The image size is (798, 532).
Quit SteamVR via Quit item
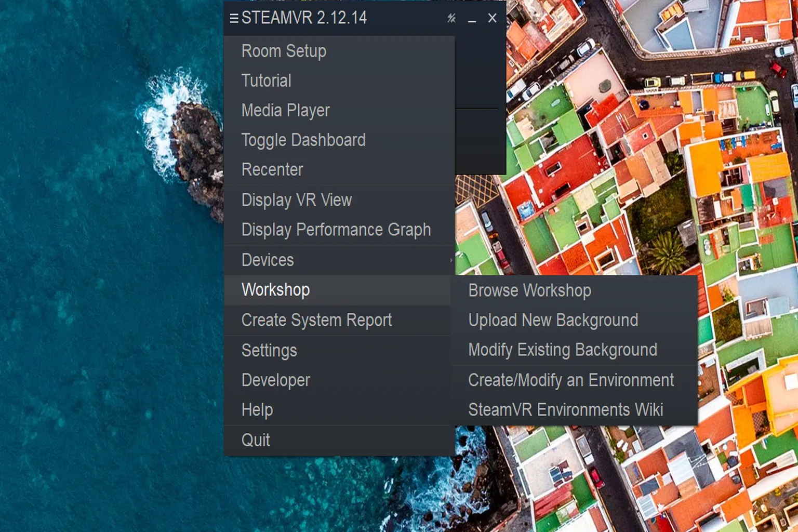tap(339, 440)
